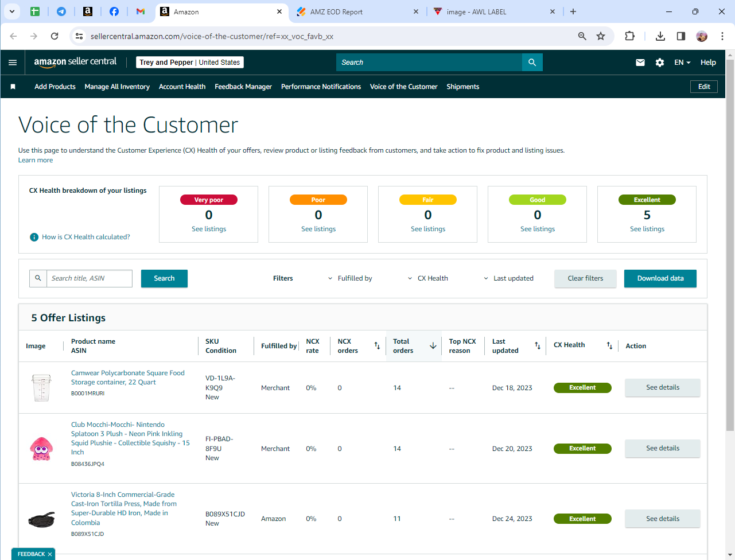Image resolution: width=735 pixels, height=560 pixels.
Task: Open the Seller Central hamburger menu
Action: coord(13,63)
